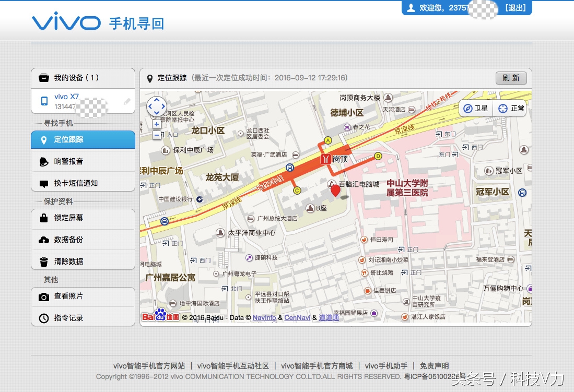Switch map to 卫星 satellite view

476,108
